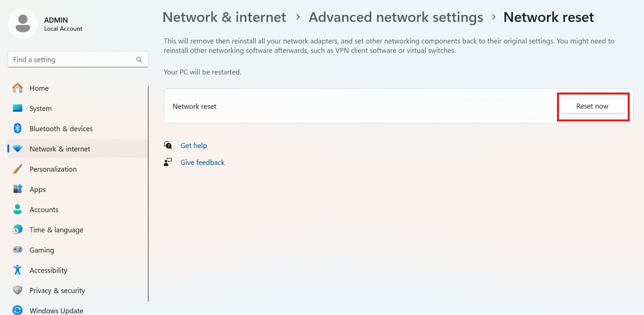Navigate to Network & internet breadcrumb
This screenshot has width=644, height=315.
click(224, 17)
